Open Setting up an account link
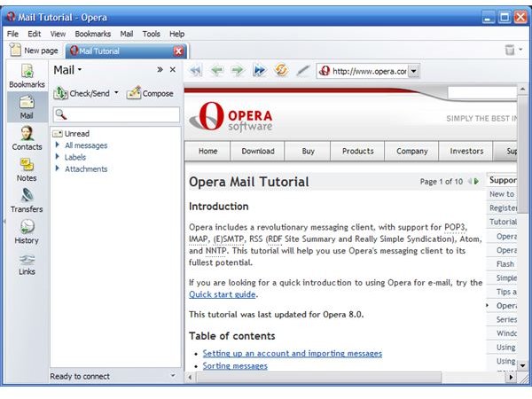Viewport: 532px width, 399px height. (293, 353)
